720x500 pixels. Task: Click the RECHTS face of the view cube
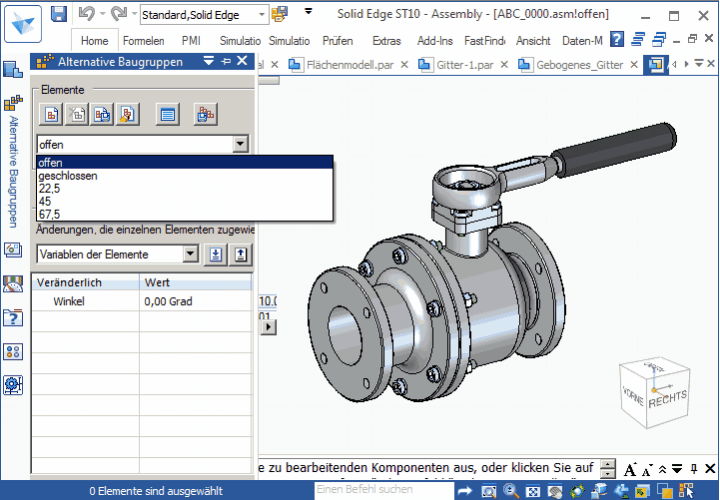pos(668,400)
